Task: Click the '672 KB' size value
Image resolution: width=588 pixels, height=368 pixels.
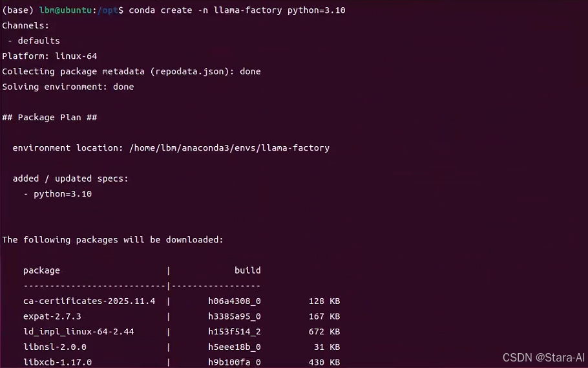Action: pos(324,332)
